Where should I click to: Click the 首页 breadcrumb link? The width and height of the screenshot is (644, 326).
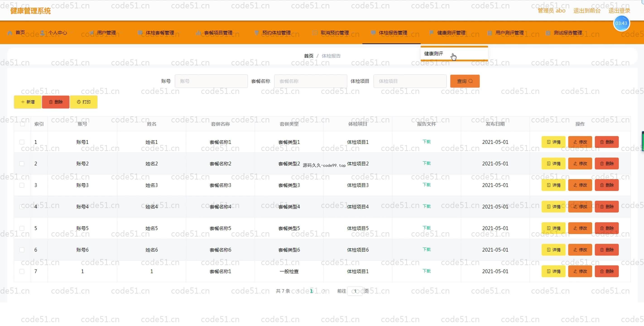click(308, 56)
